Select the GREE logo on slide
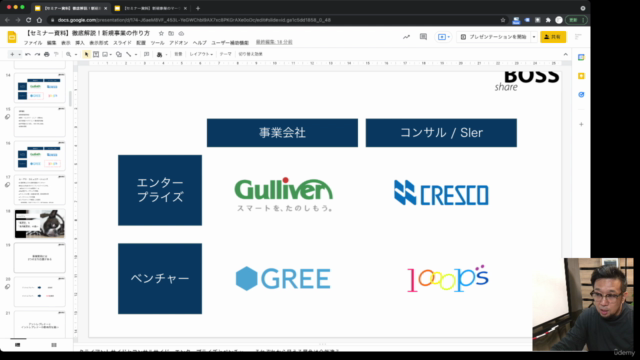The width and height of the screenshot is (640, 360). pyautogui.click(x=283, y=279)
